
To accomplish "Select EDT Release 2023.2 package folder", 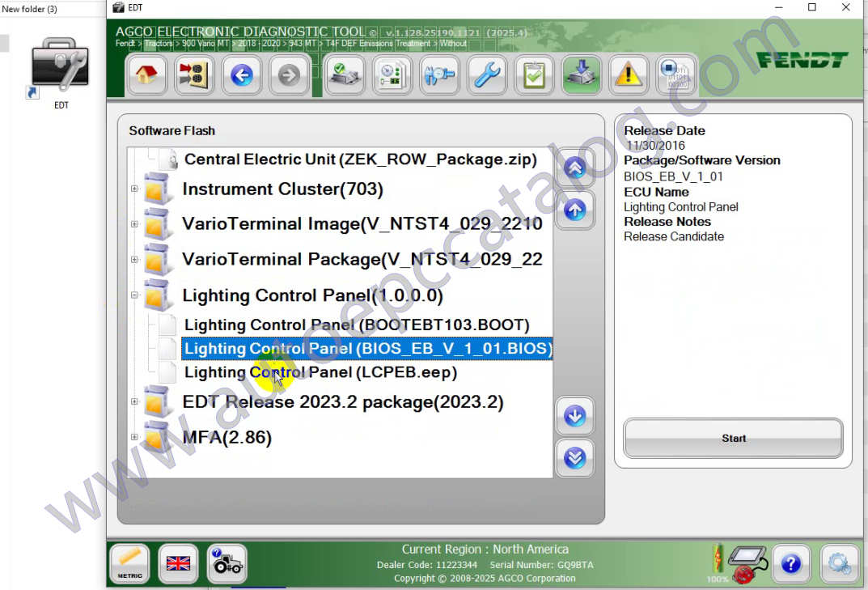I will coord(343,401).
